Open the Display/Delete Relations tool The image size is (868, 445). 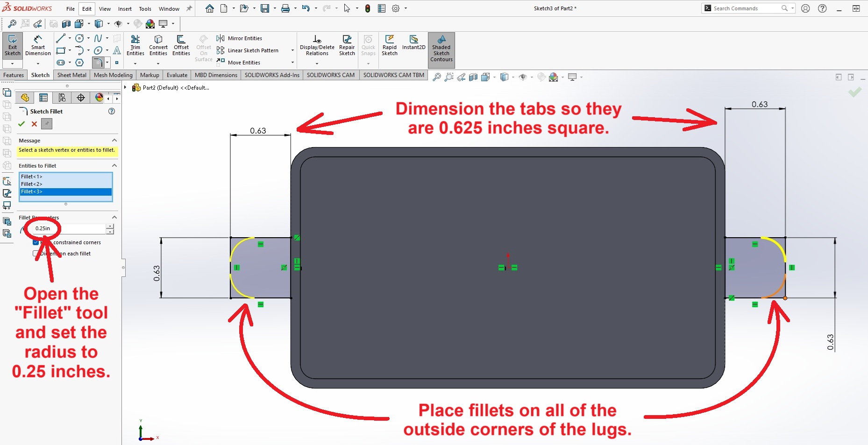click(x=317, y=46)
